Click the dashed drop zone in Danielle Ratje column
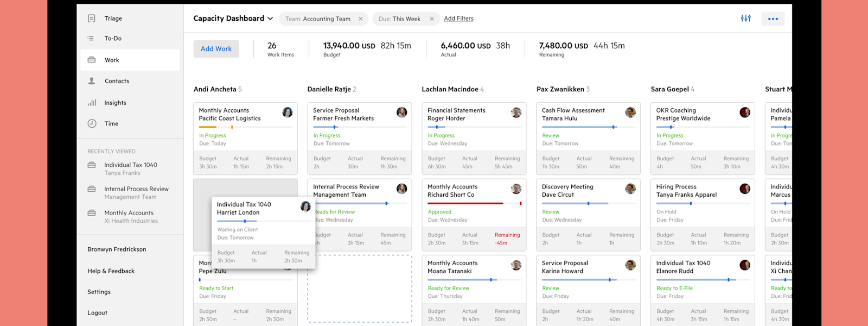Screen dimensions: 868x326 [360, 289]
